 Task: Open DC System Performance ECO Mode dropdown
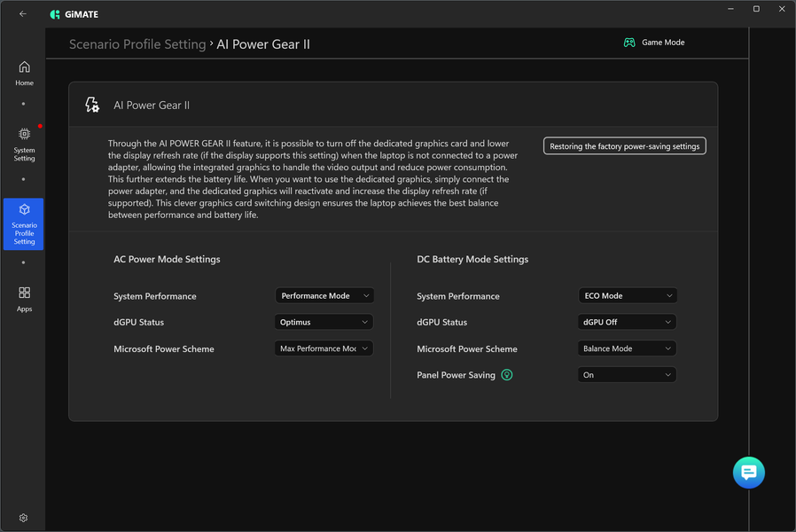click(x=627, y=296)
